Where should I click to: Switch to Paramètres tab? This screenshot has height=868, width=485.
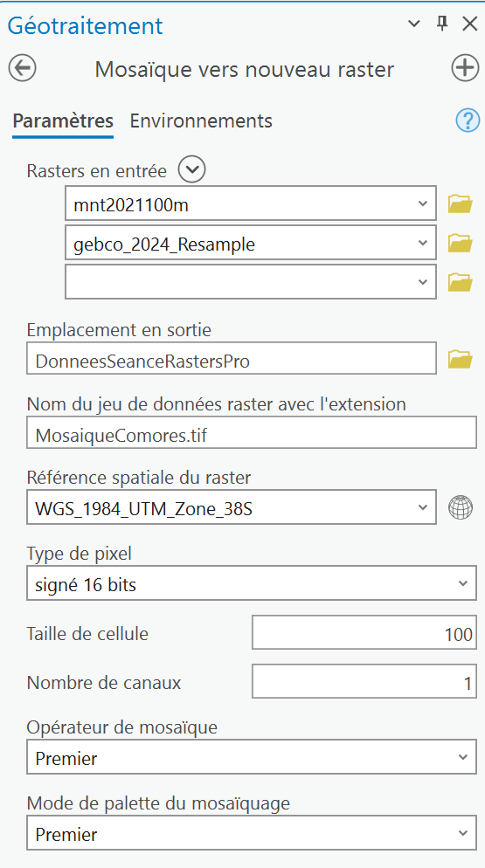(x=63, y=121)
